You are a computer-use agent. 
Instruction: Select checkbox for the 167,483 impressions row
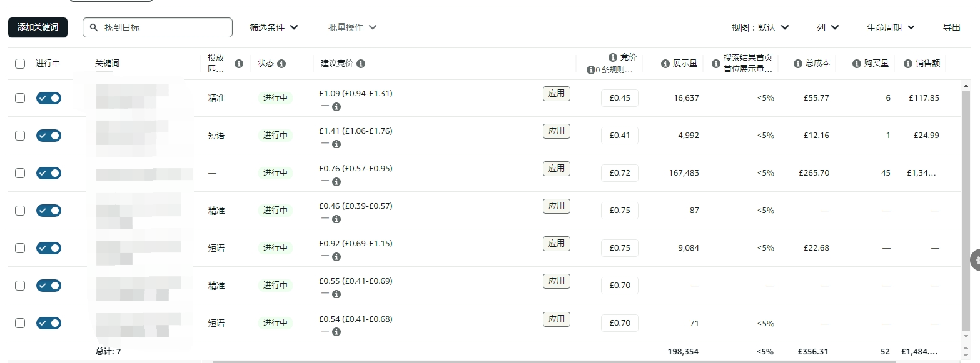(20, 173)
